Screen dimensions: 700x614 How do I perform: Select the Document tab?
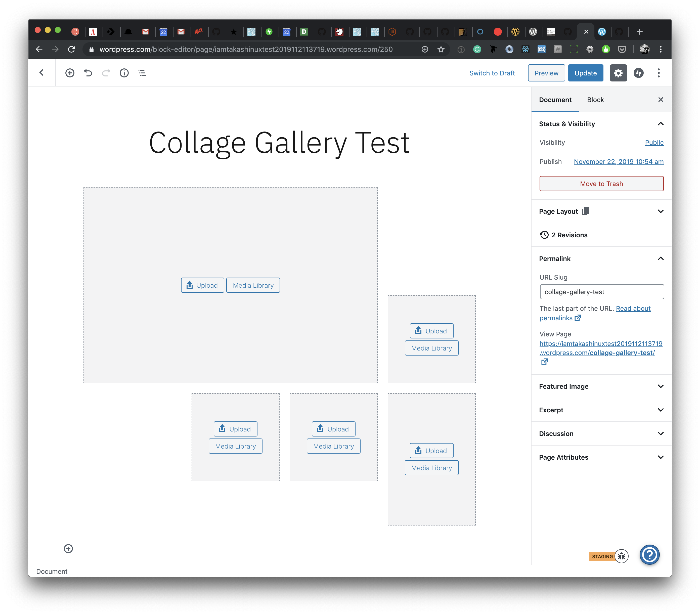pos(555,100)
